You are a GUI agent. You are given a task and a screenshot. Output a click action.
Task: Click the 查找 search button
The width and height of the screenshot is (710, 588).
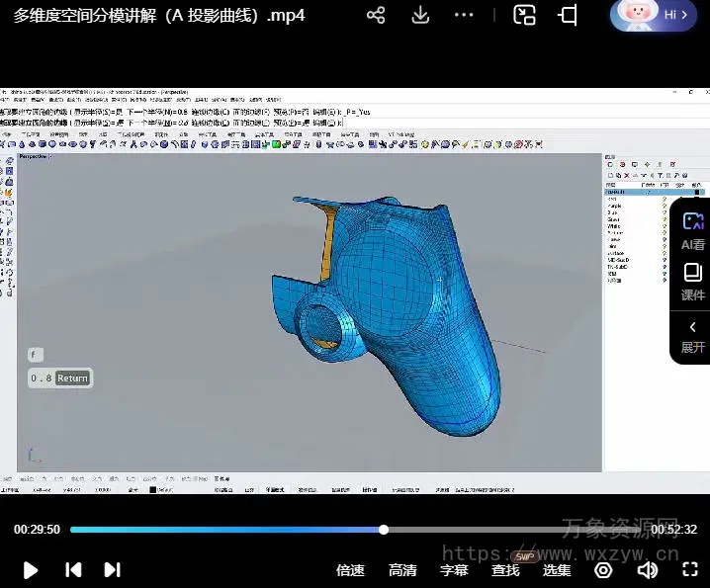pos(505,570)
